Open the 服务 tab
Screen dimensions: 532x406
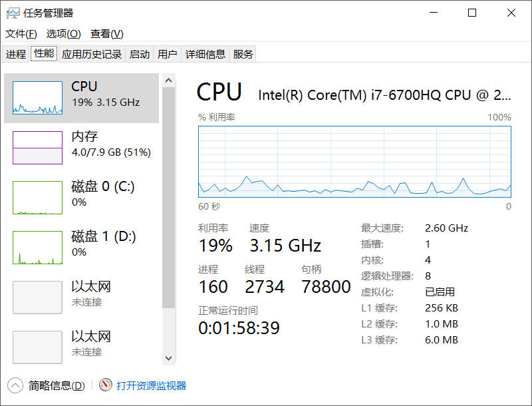pyautogui.click(x=243, y=55)
